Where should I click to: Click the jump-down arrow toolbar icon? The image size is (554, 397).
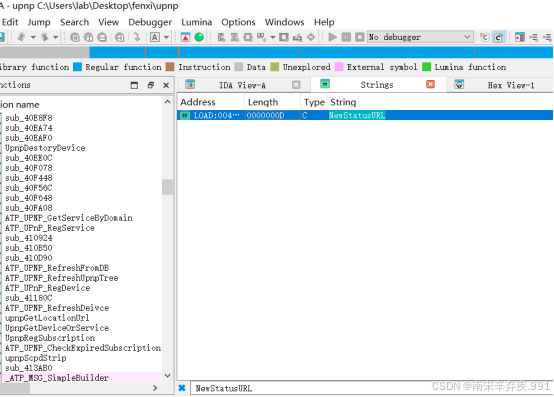[x=137, y=37]
